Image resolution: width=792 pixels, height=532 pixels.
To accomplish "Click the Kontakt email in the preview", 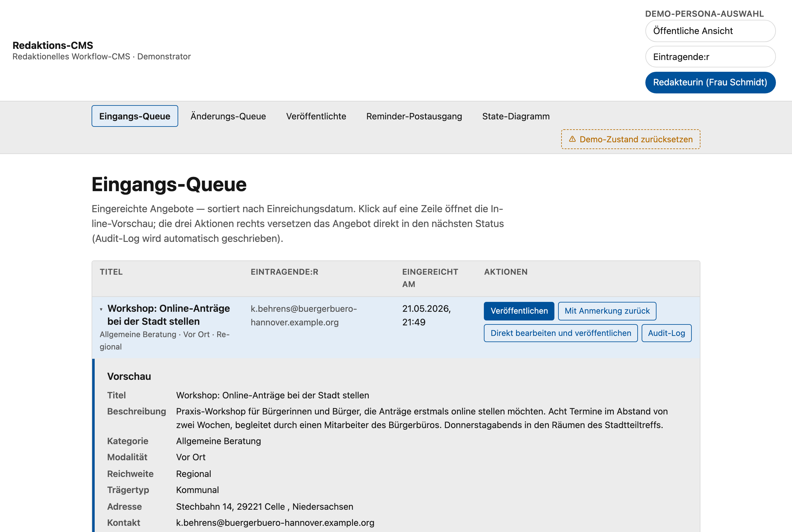I will [275, 522].
